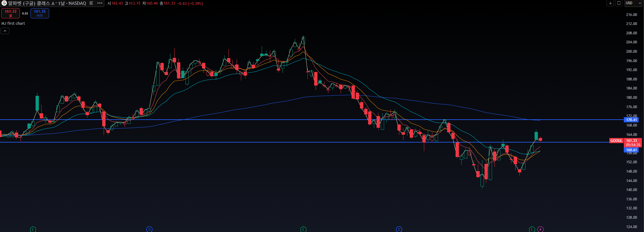Click the earnings E marker beside the lightning icon
The image size is (644, 232).
pos(532,229)
